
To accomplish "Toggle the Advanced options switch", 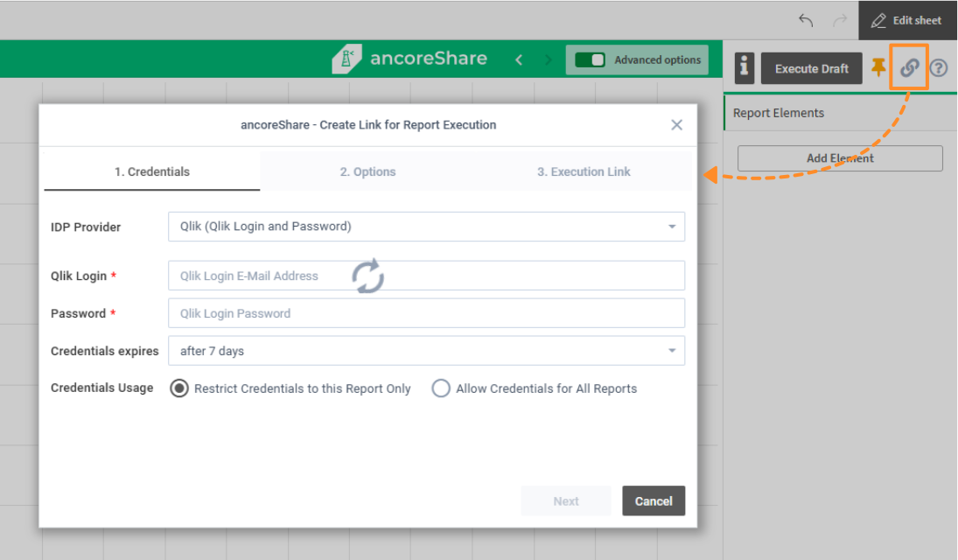I will tap(590, 59).
